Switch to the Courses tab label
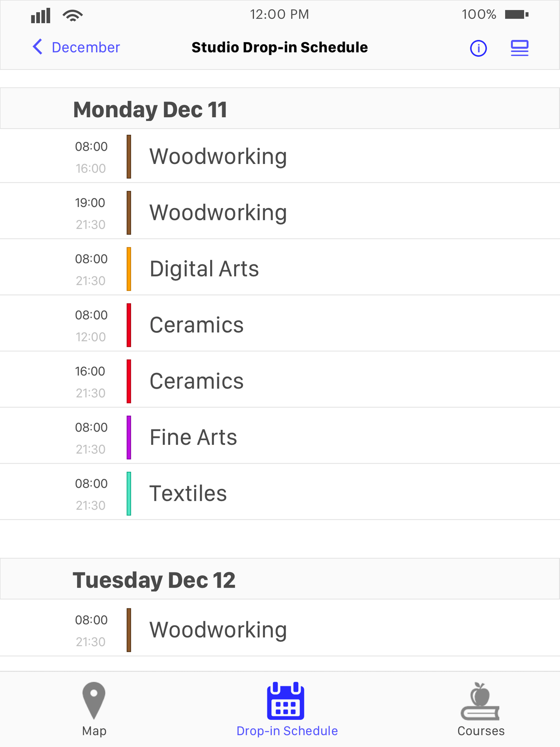Viewport: 560px width, 747px height. (x=481, y=731)
